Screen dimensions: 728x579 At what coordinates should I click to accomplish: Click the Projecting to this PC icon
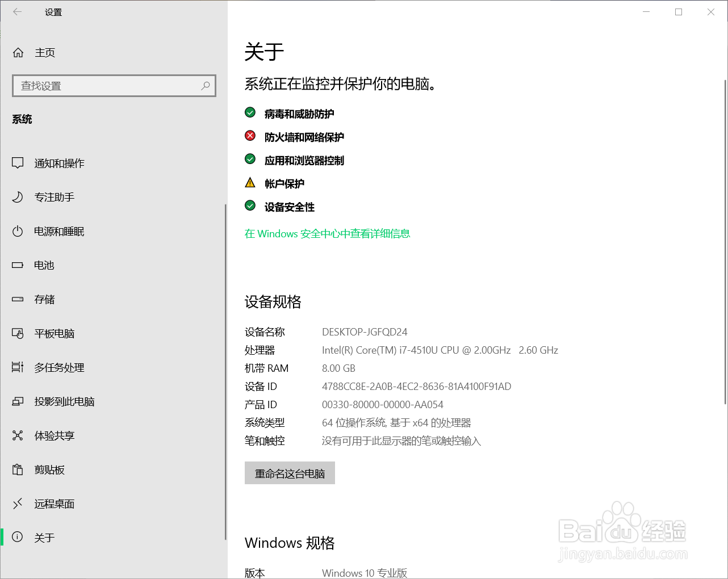point(18,401)
